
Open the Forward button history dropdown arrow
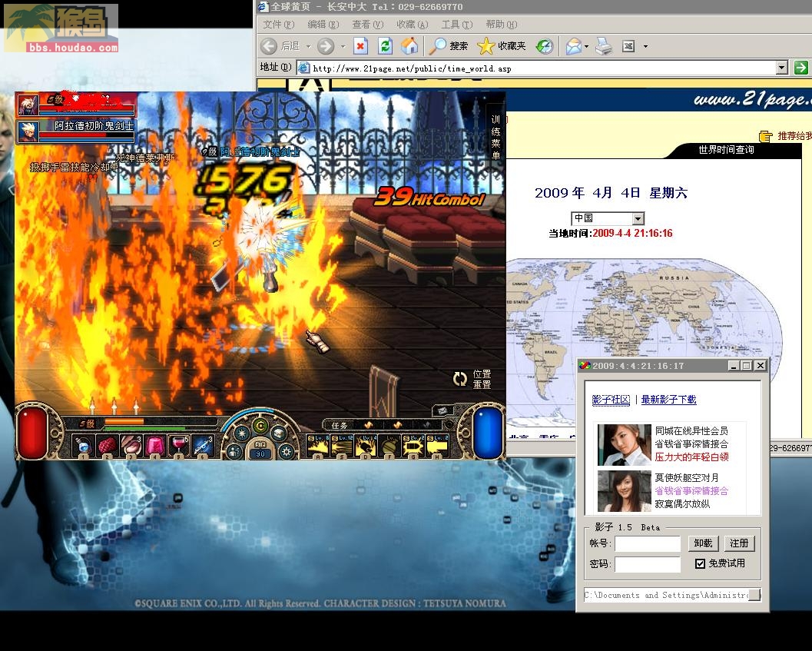(x=343, y=47)
